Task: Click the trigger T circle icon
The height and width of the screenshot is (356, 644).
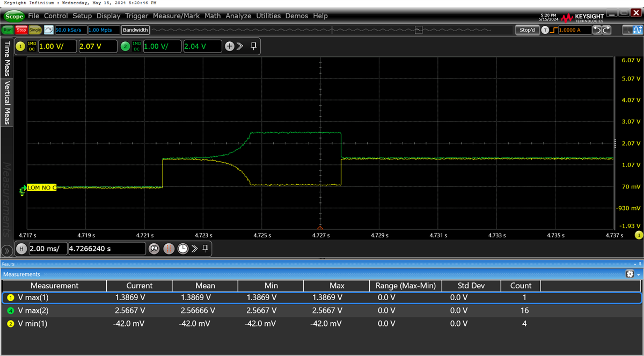Action: [545, 30]
